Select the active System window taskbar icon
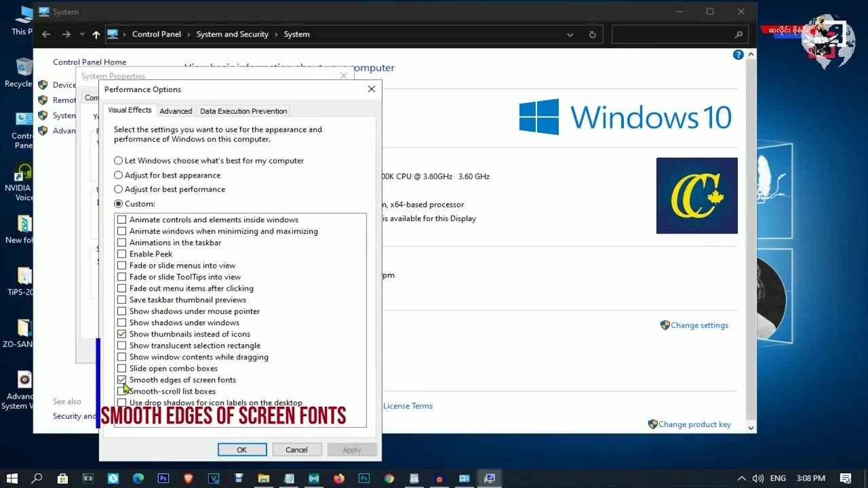The image size is (868, 488). pos(490,479)
